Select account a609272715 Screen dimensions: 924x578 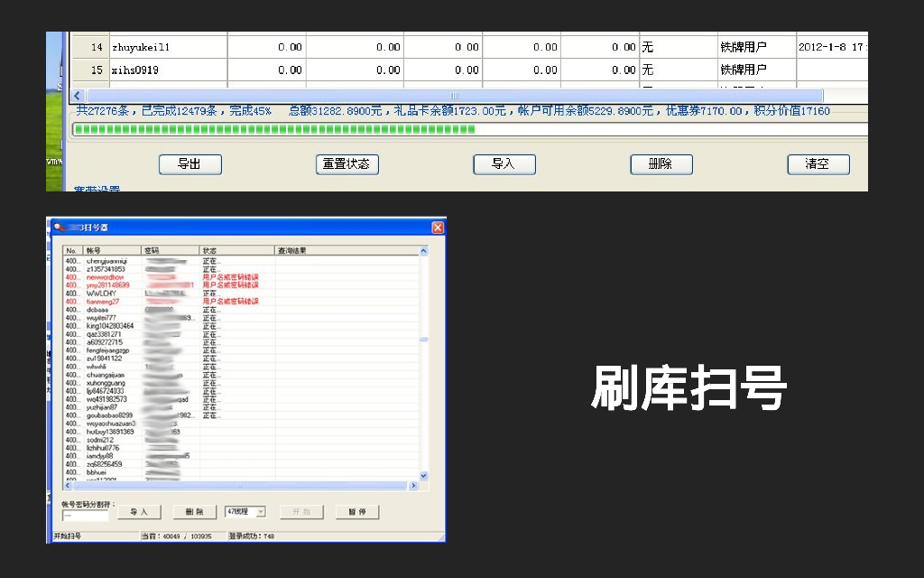(x=105, y=342)
